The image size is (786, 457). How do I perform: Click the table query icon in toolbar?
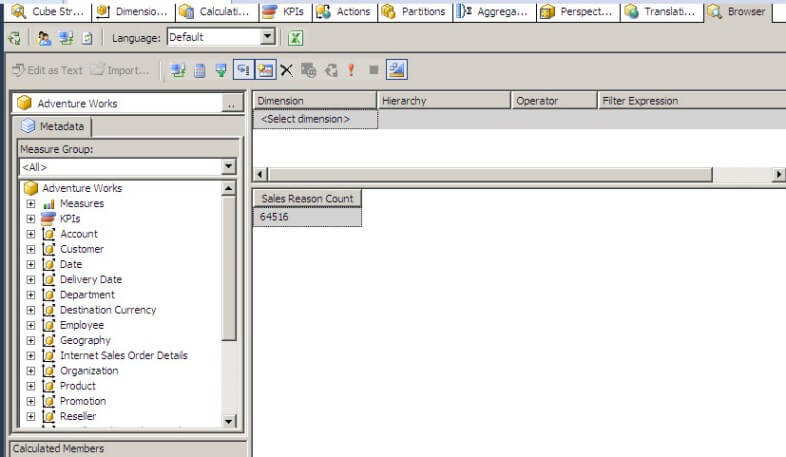[200, 70]
